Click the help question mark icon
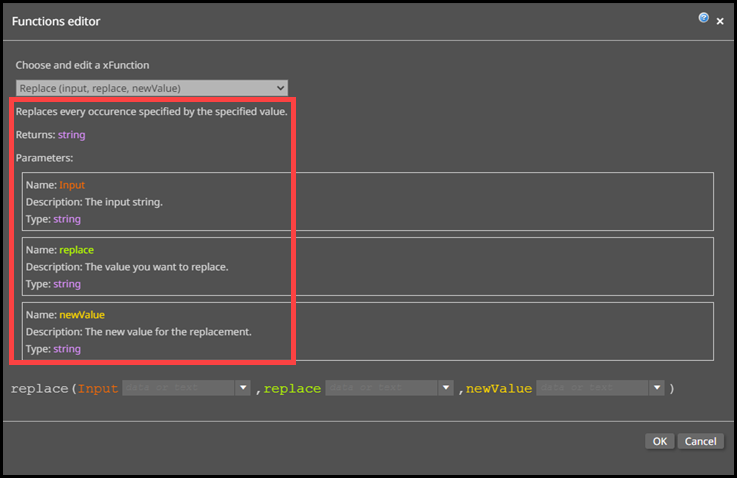This screenshot has width=737, height=478. tap(704, 18)
